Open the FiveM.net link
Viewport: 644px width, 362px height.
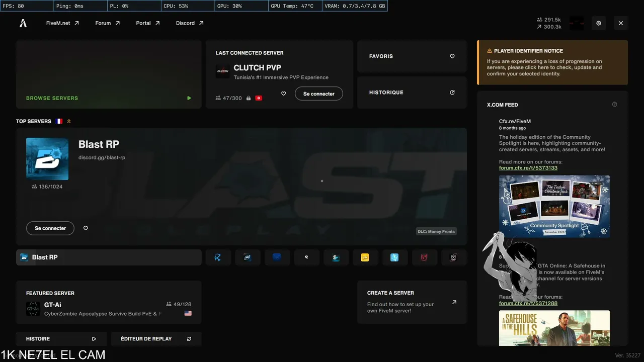coord(62,23)
